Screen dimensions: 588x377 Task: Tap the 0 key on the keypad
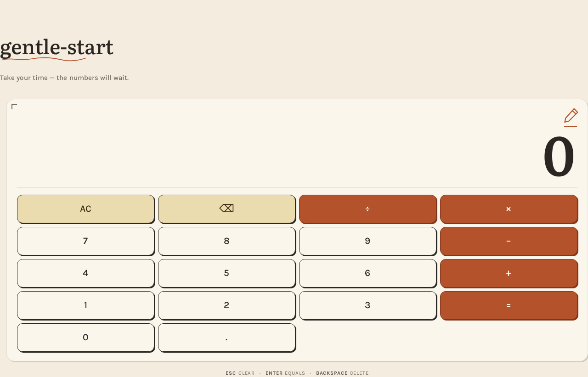tap(85, 337)
